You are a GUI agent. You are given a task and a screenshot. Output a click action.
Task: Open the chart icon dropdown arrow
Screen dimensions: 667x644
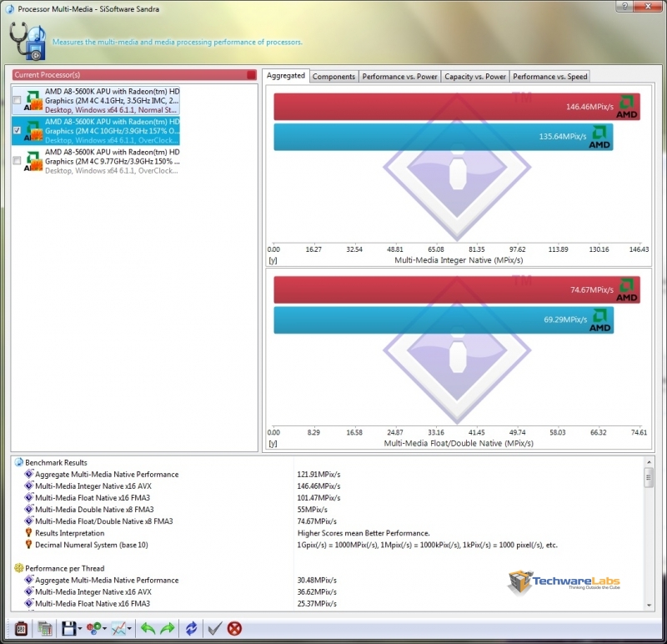129,629
